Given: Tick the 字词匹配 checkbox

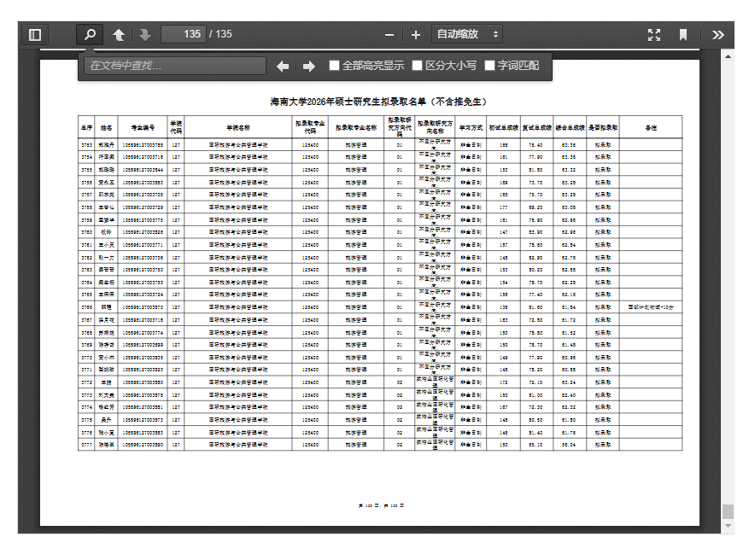Looking at the screenshot, I should tap(490, 66).
